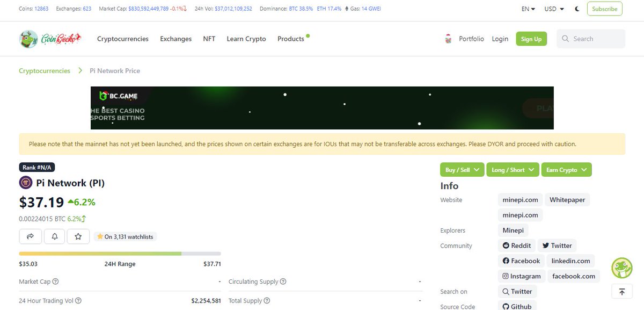644x310 pixels.
Task: Go to Portfolio
Action: point(471,39)
